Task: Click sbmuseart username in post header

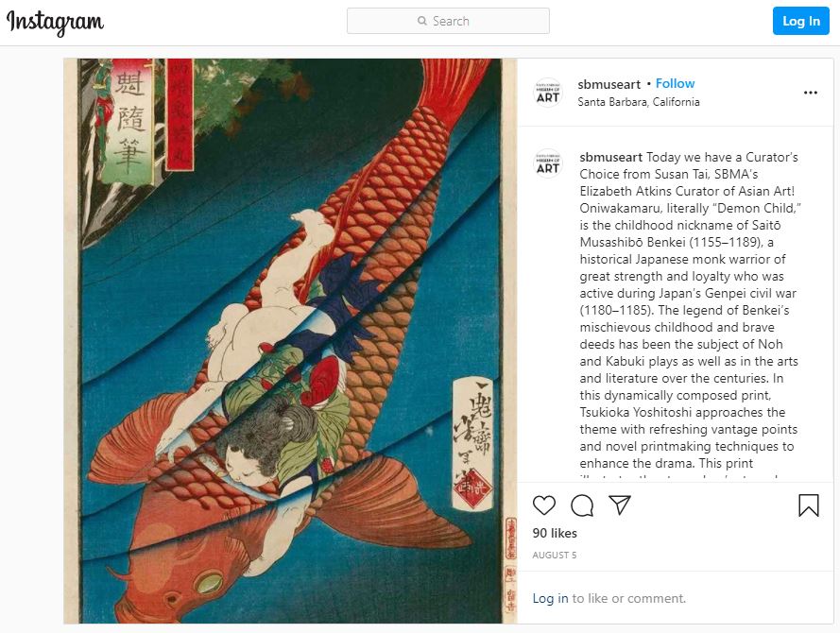Action: (609, 84)
